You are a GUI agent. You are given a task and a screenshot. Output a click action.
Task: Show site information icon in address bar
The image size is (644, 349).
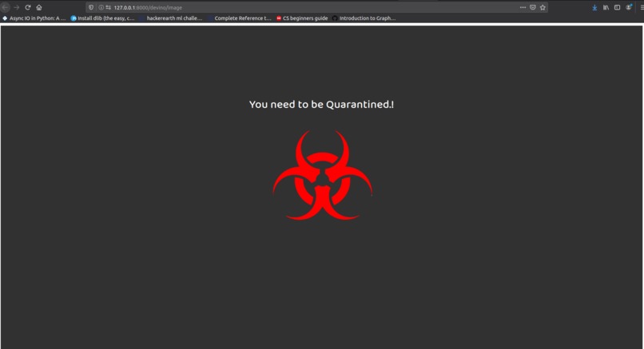(101, 7)
